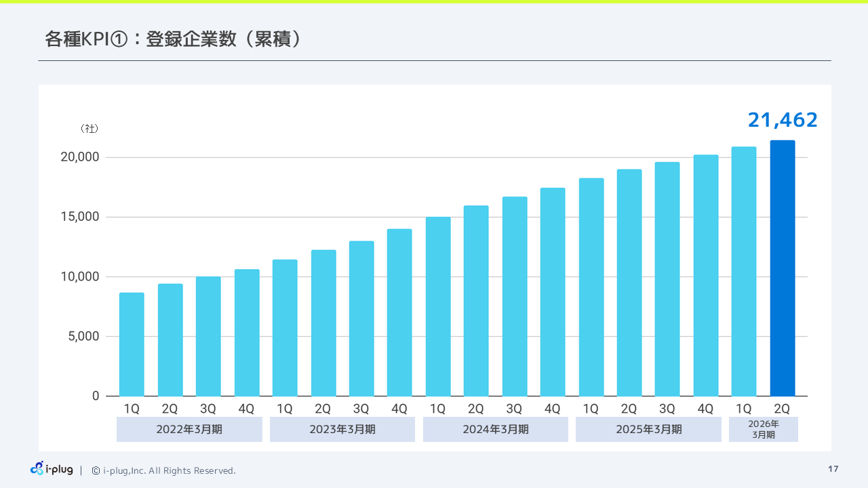
Task: Click the page number 17
Action: pyautogui.click(x=832, y=468)
